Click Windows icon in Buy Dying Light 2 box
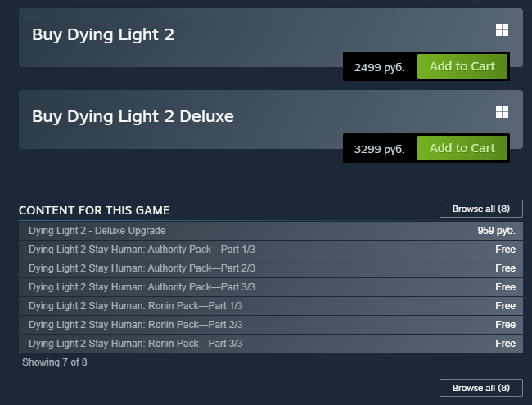532x405 pixels. 502,30
